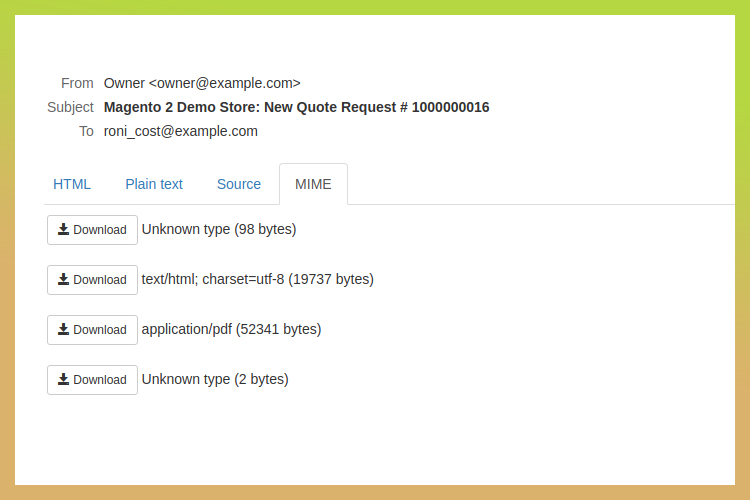Viewport: 750px width, 500px height.
Task: Select the MIME tab
Action: 313,184
